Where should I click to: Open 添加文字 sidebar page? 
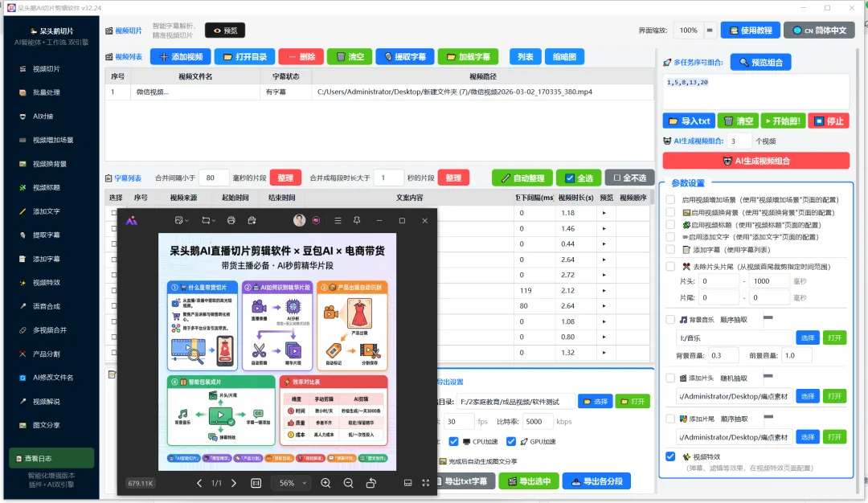46,211
